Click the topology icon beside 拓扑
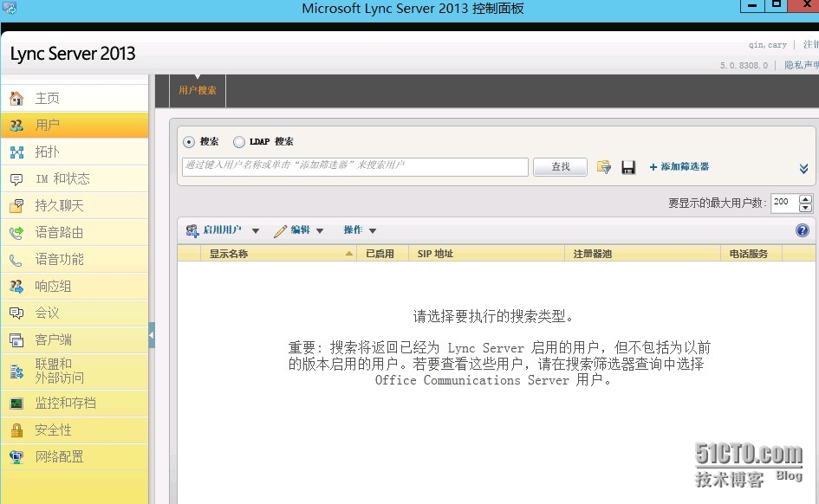The width and height of the screenshot is (819, 504). tap(16, 152)
